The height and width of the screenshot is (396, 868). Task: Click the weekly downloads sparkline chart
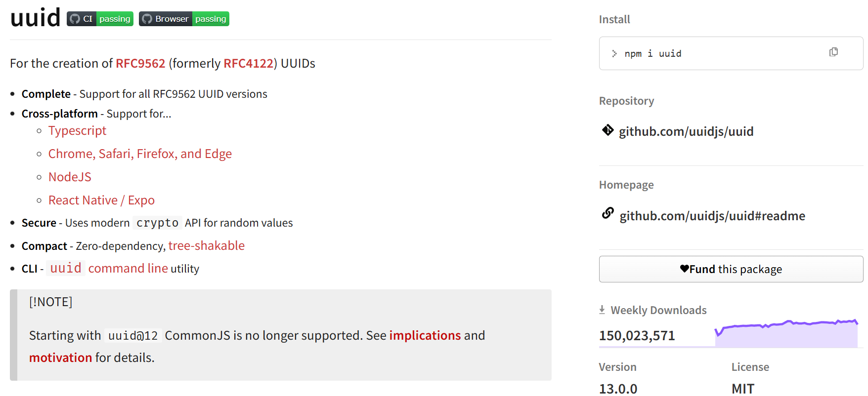(x=786, y=334)
